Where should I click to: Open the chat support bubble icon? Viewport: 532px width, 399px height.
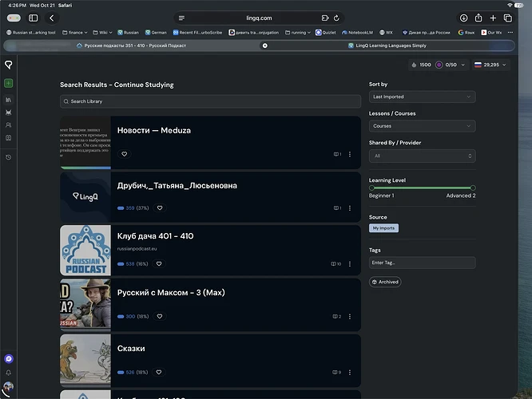coord(9,358)
